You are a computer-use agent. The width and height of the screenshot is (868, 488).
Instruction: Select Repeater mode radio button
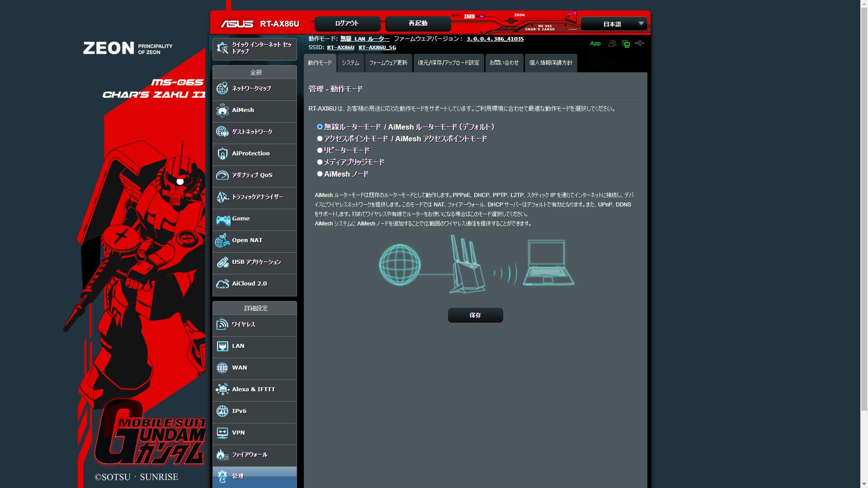tap(320, 150)
